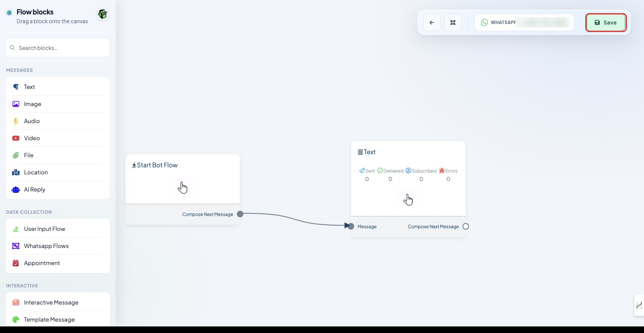The image size is (644, 333).
Task: Click the INTERACTIVE section header
Action: [x=22, y=286]
